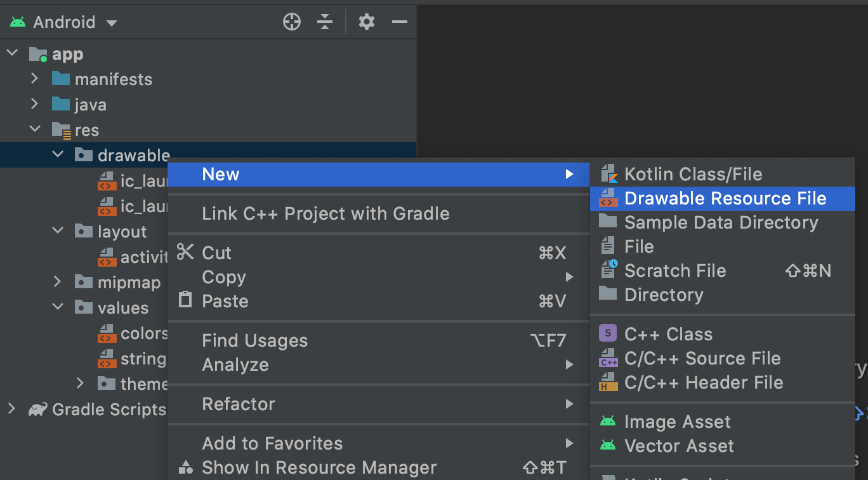Viewport: 868px width, 480px height.
Task: Open Add to Favorites submenu
Action: (x=379, y=443)
